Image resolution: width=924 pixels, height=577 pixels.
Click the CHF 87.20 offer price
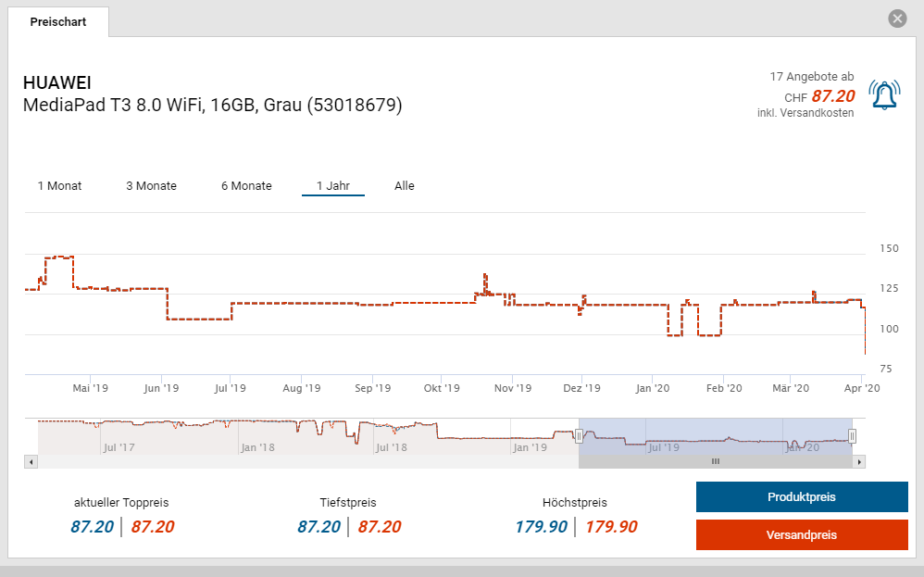pos(832,96)
